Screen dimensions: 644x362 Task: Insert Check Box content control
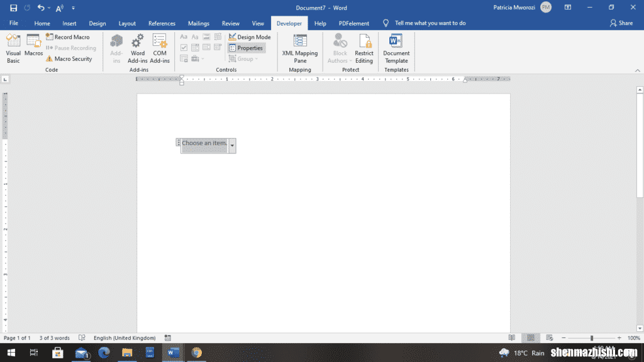click(184, 48)
